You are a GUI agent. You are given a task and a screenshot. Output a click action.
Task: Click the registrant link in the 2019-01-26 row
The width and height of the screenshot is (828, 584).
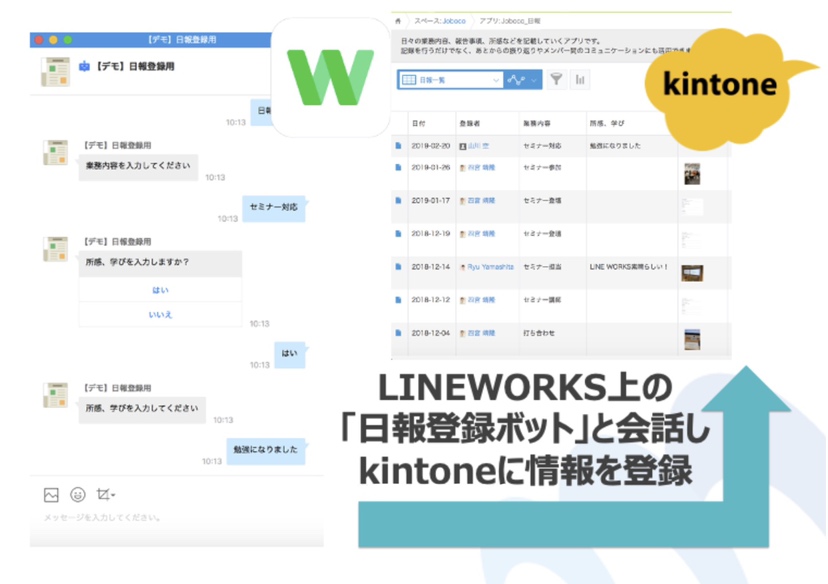481,167
